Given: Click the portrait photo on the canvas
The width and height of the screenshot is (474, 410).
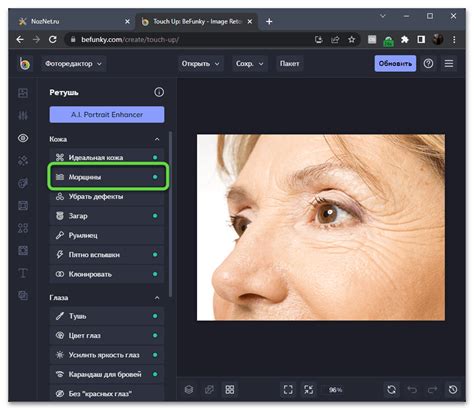Looking at the screenshot, I should (x=321, y=227).
